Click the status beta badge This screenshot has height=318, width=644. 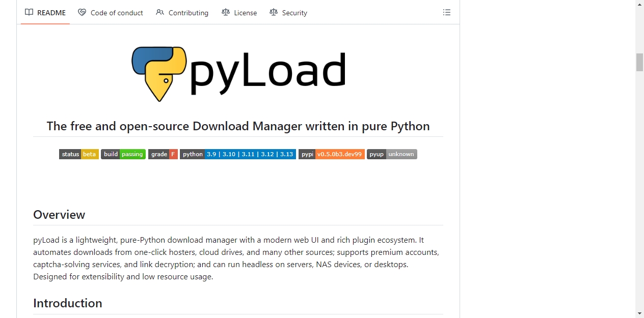tap(79, 154)
